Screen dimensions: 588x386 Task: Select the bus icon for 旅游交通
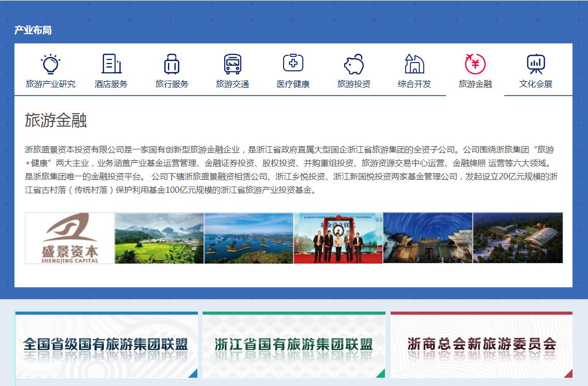pos(233,64)
